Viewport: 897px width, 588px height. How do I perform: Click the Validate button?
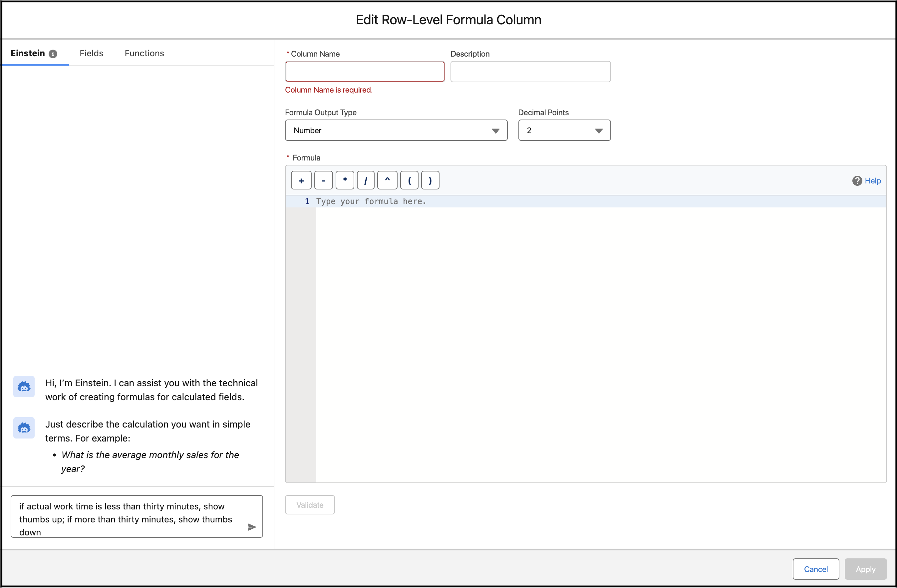coord(310,505)
